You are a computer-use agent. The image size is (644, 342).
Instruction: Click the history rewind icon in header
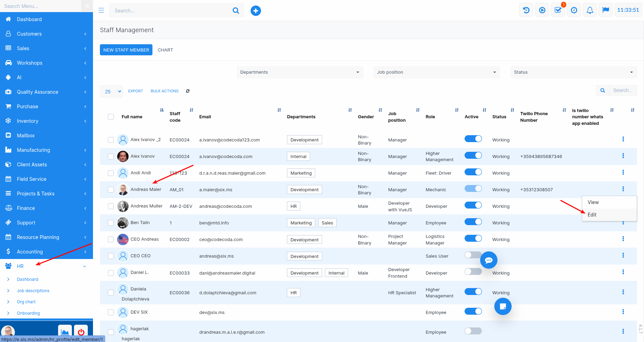tap(526, 10)
